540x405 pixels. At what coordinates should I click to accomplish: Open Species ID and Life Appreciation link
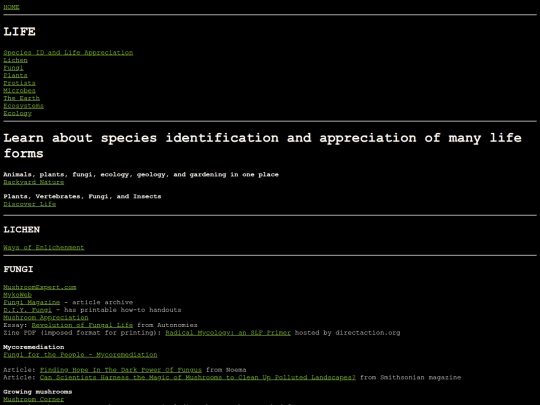[68, 52]
